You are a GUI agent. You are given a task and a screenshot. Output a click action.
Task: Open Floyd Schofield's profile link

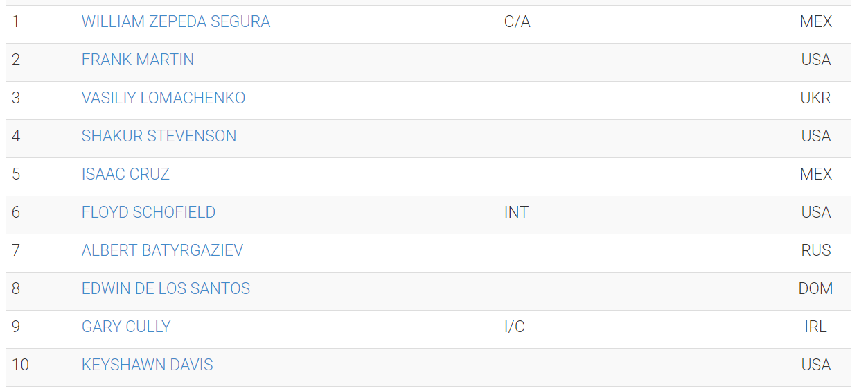[148, 212]
